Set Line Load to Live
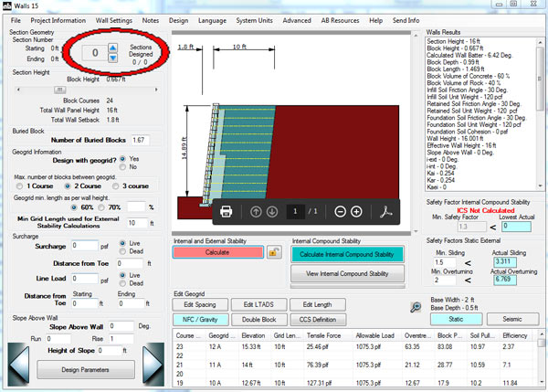The image size is (548, 392). click(x=122, y=275)
